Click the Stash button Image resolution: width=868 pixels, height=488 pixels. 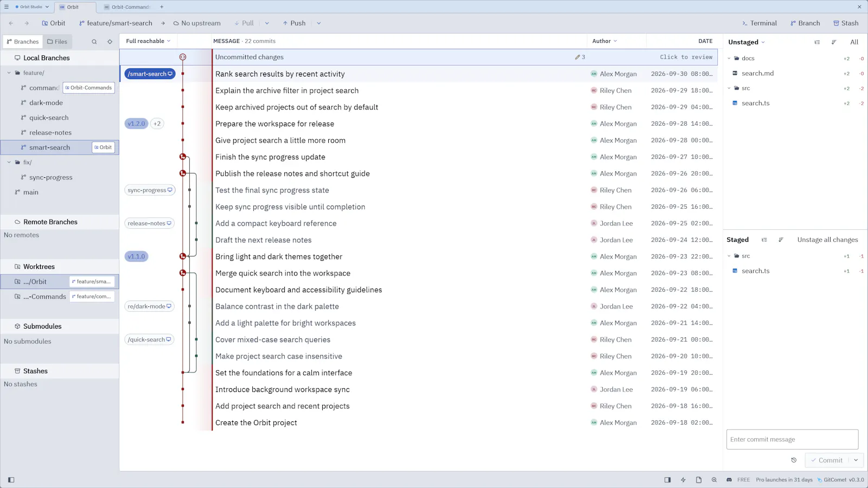pos(846,23)
